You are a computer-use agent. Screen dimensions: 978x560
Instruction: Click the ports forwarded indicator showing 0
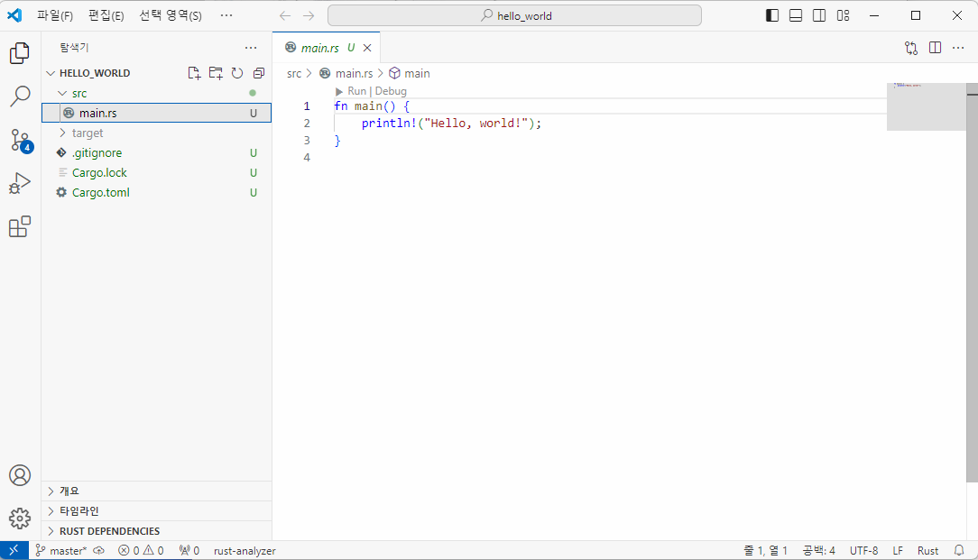coord(189,551)
